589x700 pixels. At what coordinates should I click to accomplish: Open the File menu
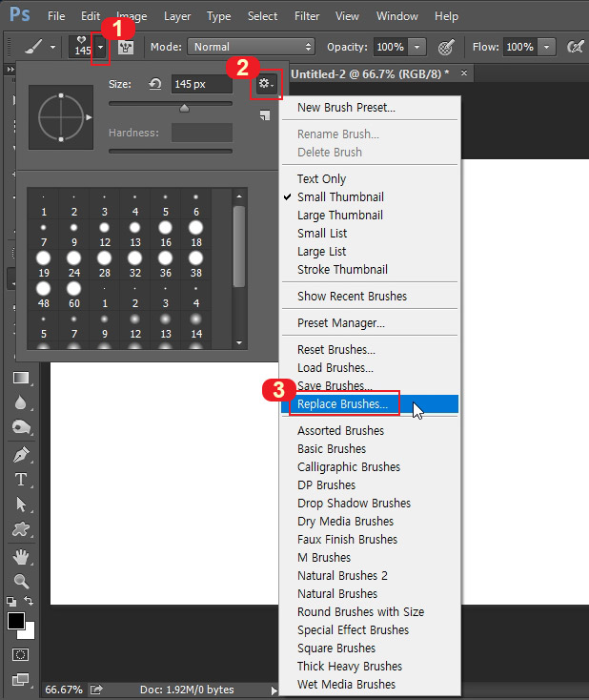(56, 16)
